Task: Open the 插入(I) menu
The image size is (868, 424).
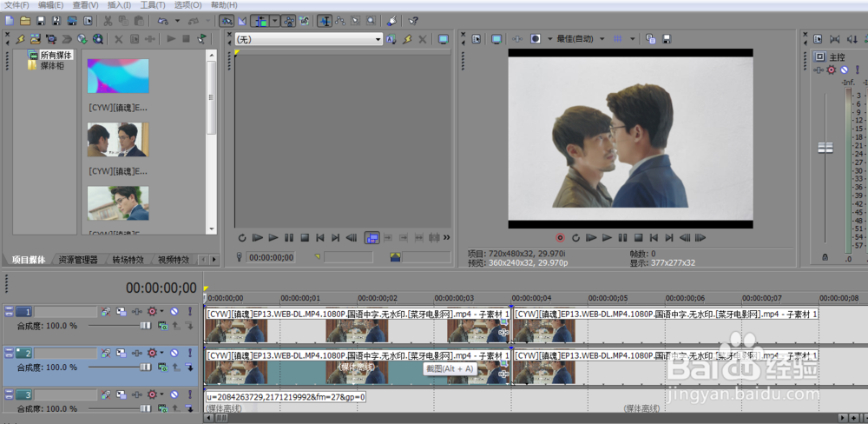Action: coord(119,5)
